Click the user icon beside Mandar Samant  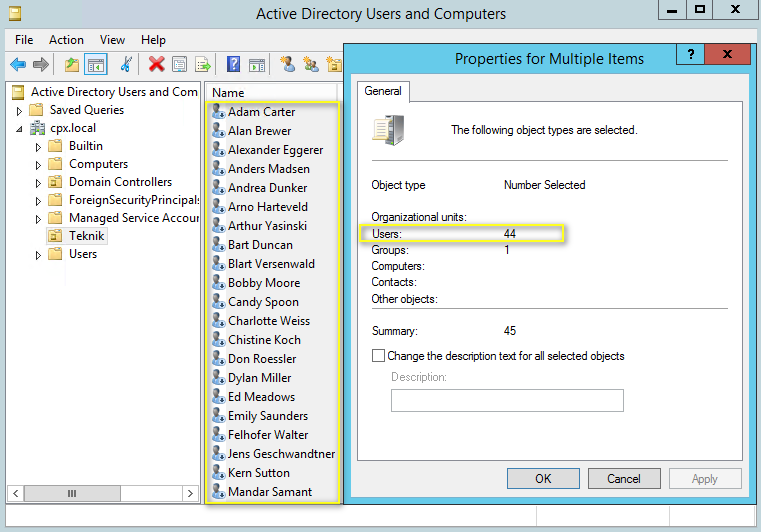click(218, 492)
